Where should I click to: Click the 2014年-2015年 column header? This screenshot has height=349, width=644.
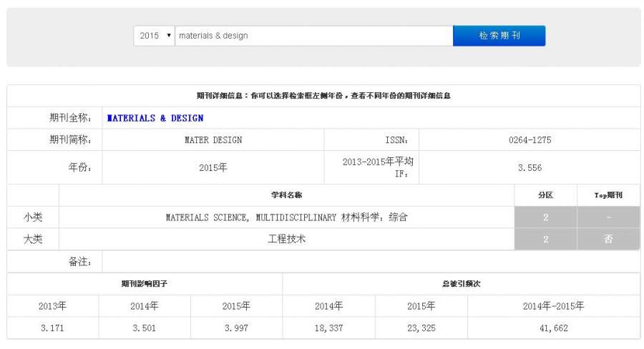pos(553,306)
